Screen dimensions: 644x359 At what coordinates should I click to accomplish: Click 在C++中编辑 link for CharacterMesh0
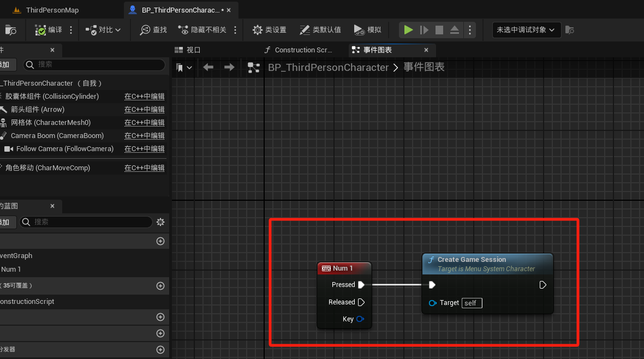coord(144,123)
